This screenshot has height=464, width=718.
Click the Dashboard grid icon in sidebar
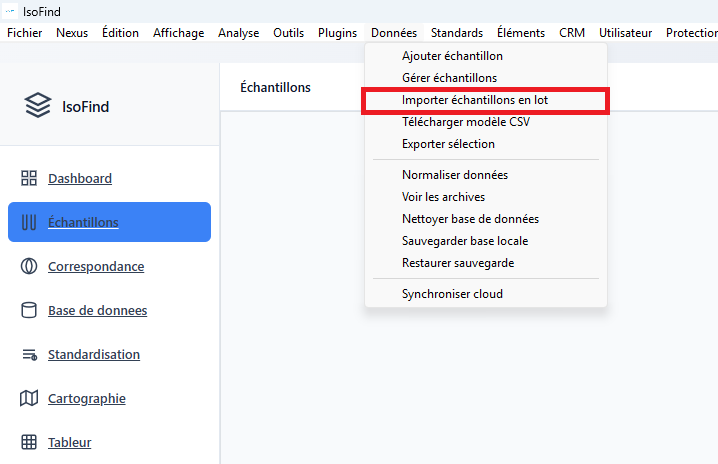(29, 178)
